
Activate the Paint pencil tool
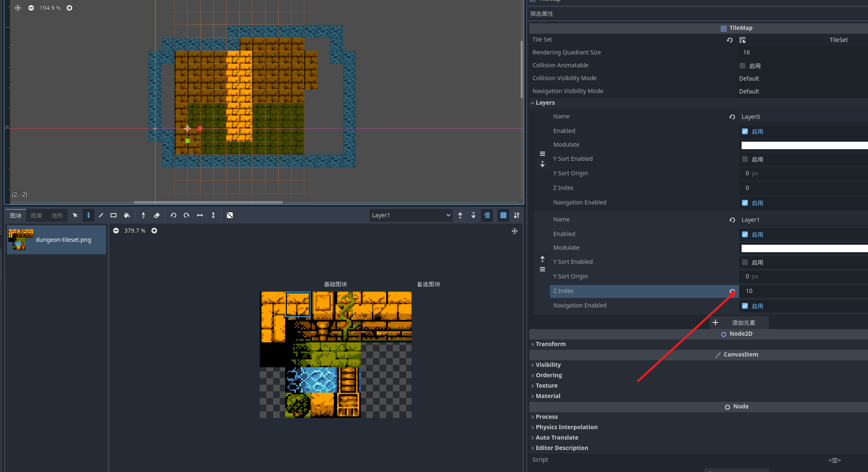pos(88,215)
